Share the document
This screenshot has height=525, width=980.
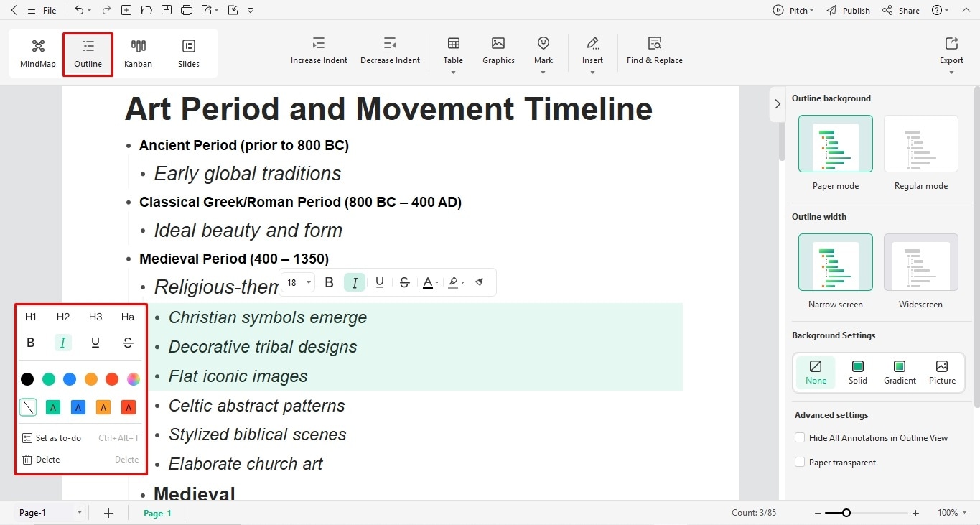pos(901,10)
